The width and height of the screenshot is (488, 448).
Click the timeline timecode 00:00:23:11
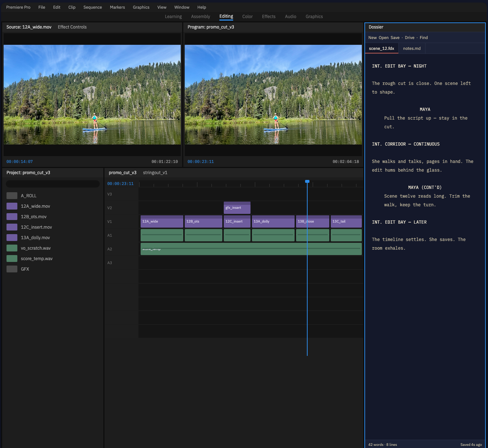click(120, 184)
